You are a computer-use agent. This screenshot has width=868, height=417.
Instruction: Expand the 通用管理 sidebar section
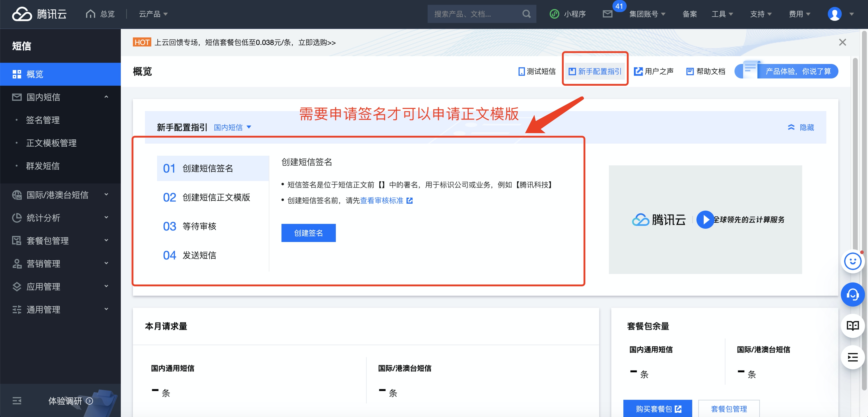[107, 309]
